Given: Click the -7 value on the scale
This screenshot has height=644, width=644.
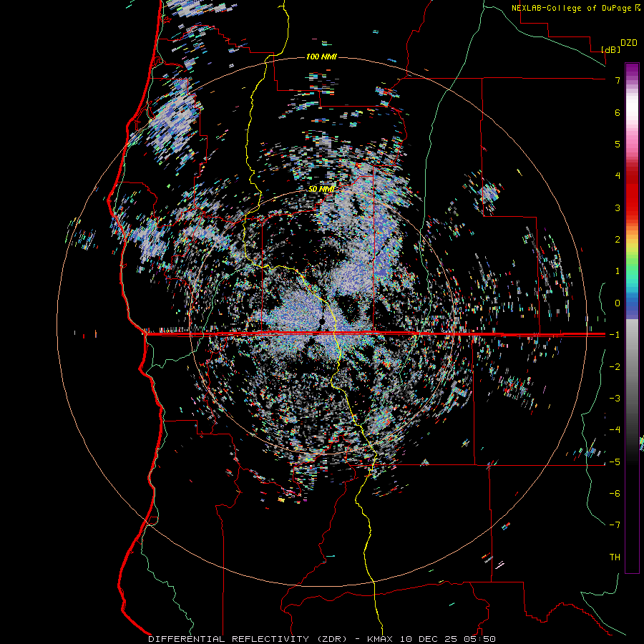Looking at the screenshot, I should point(615,525).
